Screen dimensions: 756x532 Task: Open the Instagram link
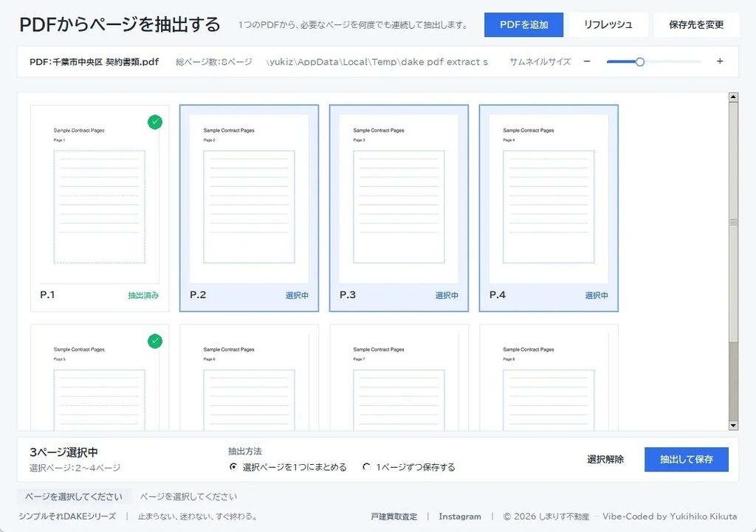459,516
